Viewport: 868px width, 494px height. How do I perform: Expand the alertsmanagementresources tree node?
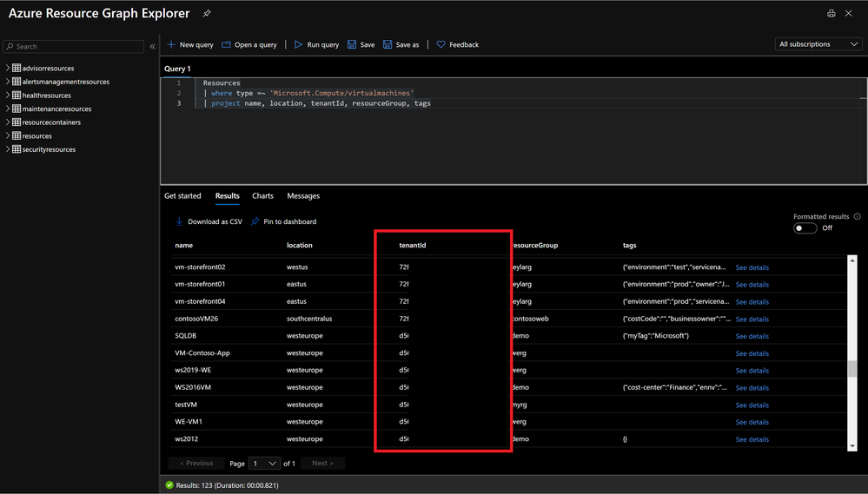pos(8,82)
